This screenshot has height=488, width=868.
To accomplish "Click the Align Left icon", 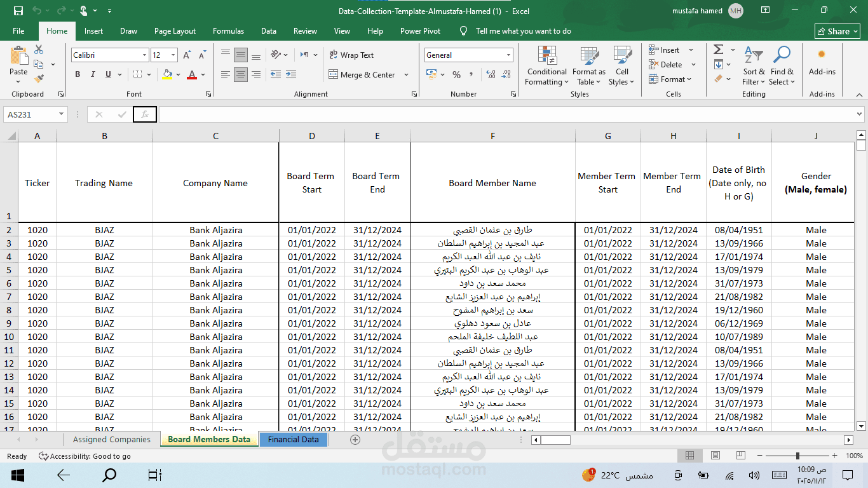I will 226,74.
